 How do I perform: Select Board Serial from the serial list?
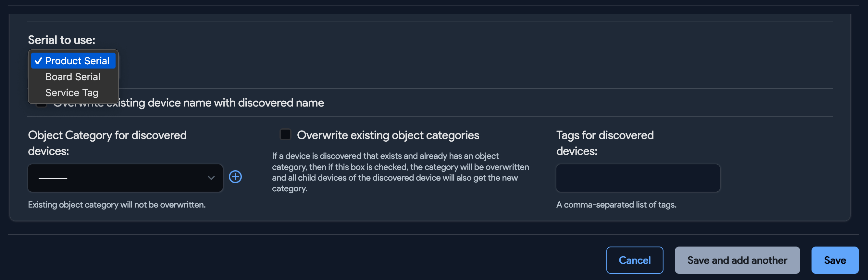click(x=72, y=77)
